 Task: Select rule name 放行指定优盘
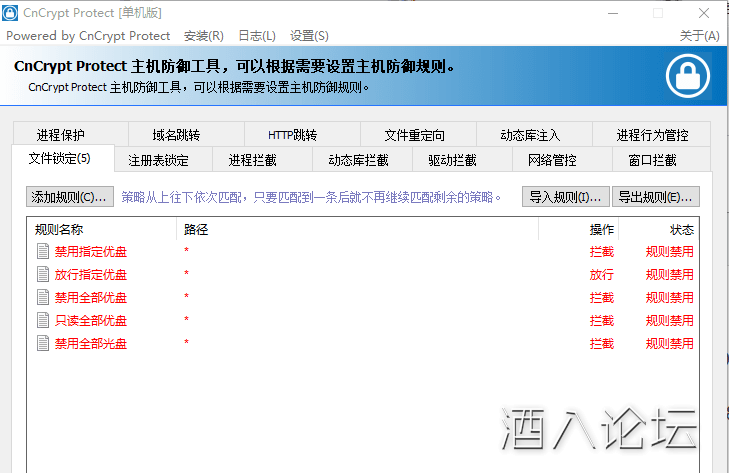coord(91,274)
